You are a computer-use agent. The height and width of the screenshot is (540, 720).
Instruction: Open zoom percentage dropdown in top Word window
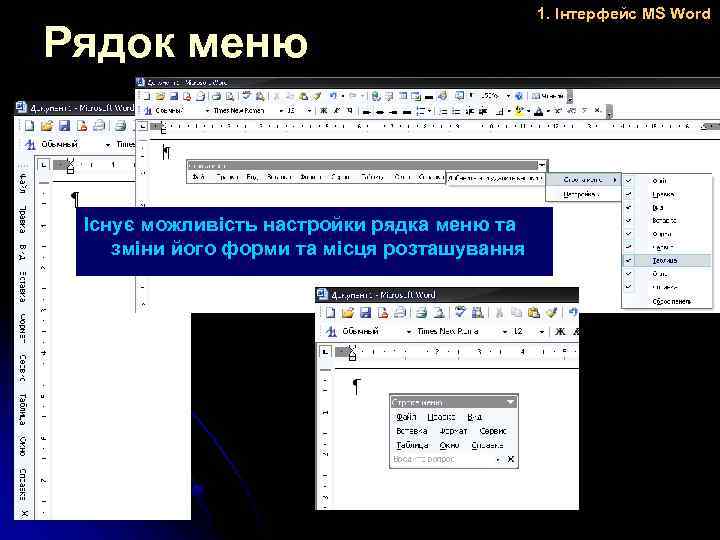coord(508,96)
